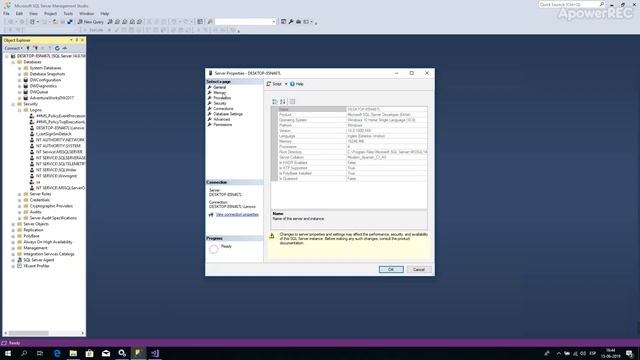Open the available databases combo box in toolbar
640x360 pixels.
click(x=246, y=22)
